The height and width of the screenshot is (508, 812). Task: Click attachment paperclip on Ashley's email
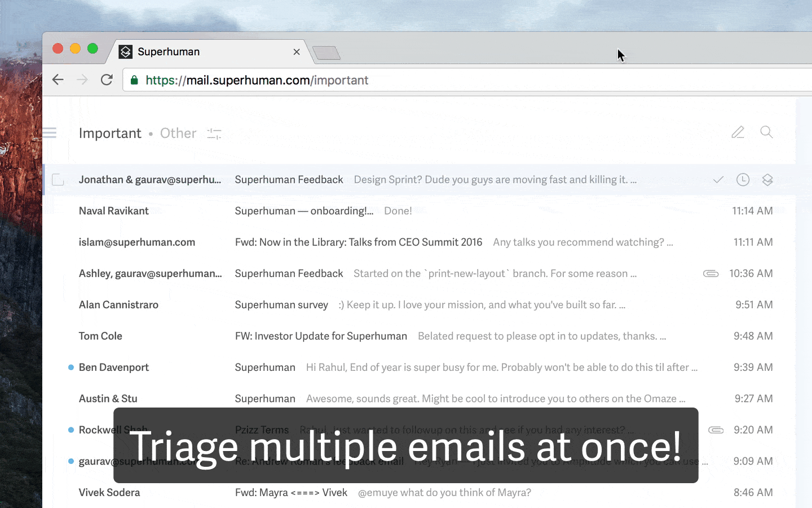tap(710, 274)
